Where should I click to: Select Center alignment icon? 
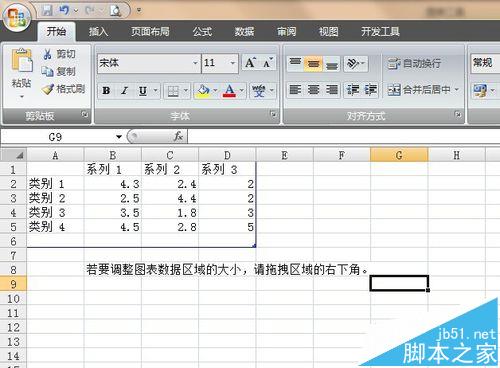[313, 90]
